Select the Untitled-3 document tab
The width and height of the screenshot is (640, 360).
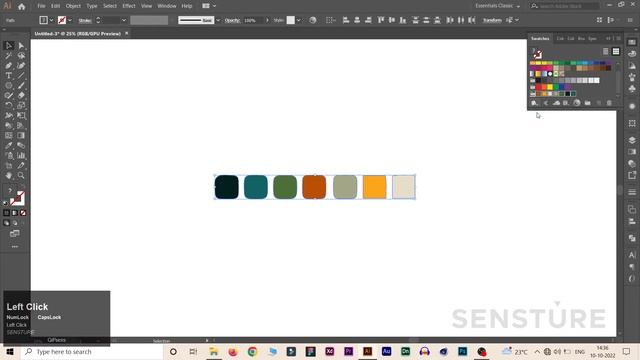(78, 34)
